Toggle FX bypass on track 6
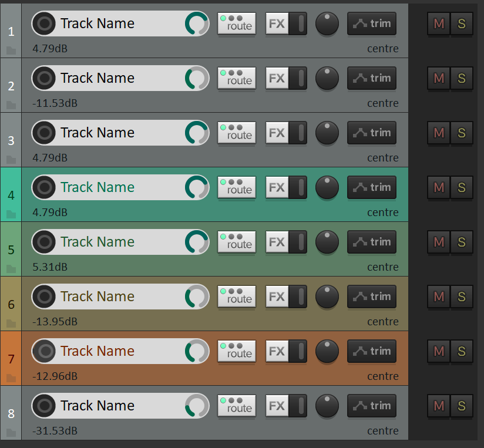Screen dimensions: 484x448 click(x=301, y=297)
